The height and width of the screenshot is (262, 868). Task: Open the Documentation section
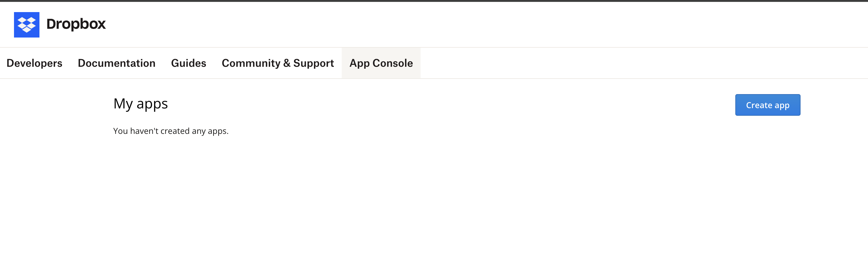tap(116, 63)
